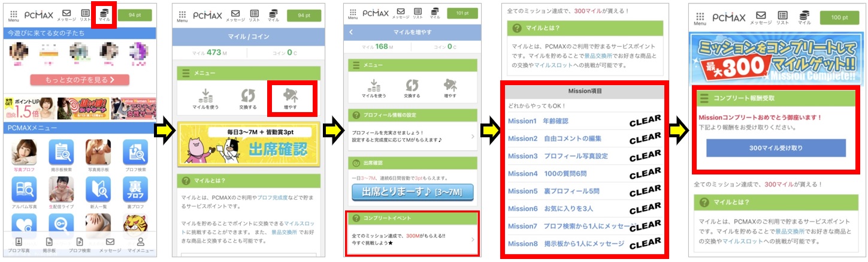Expand プロフィール情報の設定 row chevron

[472, 137]
